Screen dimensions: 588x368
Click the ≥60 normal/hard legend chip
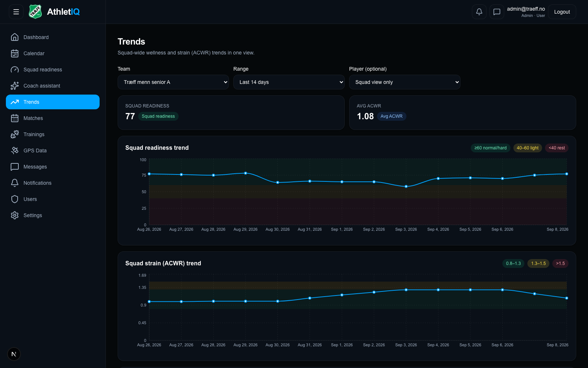point(490,148)
